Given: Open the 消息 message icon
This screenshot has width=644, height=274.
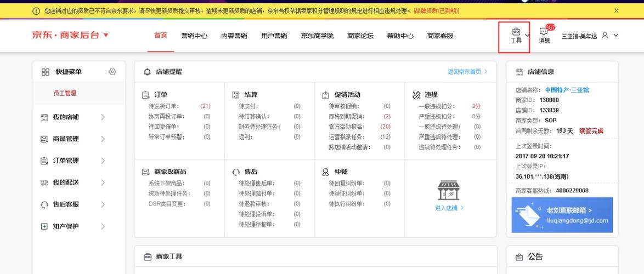Looking at the screenshot, I should pos(544,32).
